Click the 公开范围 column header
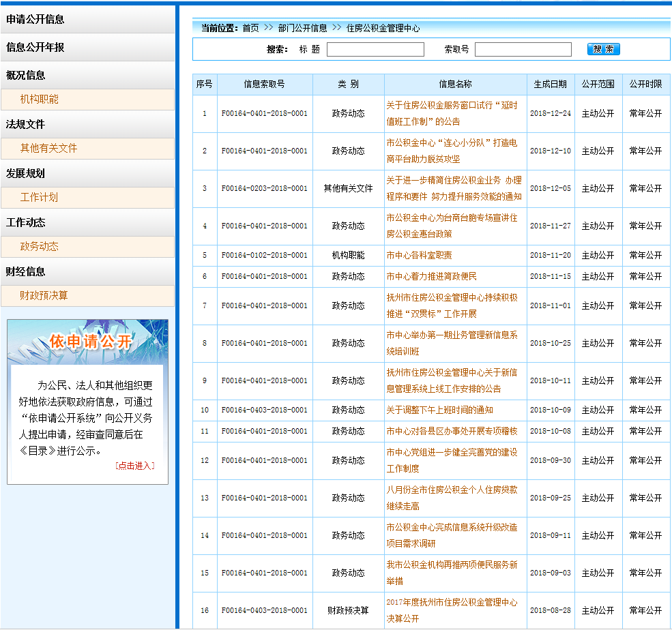Image resolution: width=672 pixels, height=630 pixels. (x=598, y=84)
